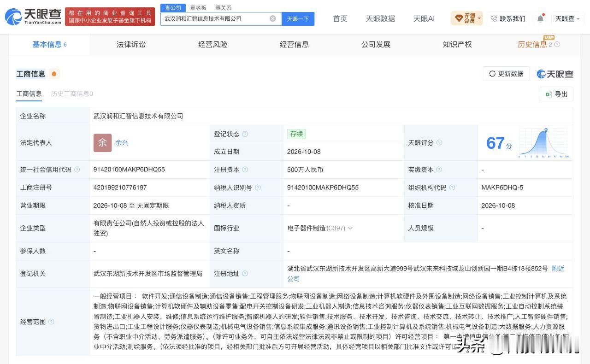
Task: Open the 附近公司 nearby companies link
Action: tap(558, 269)
